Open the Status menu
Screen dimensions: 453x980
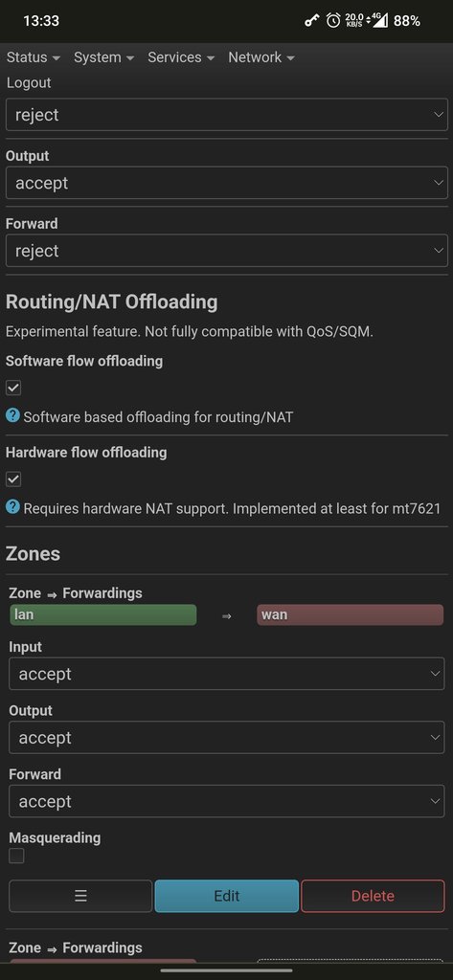click(34, 57)
